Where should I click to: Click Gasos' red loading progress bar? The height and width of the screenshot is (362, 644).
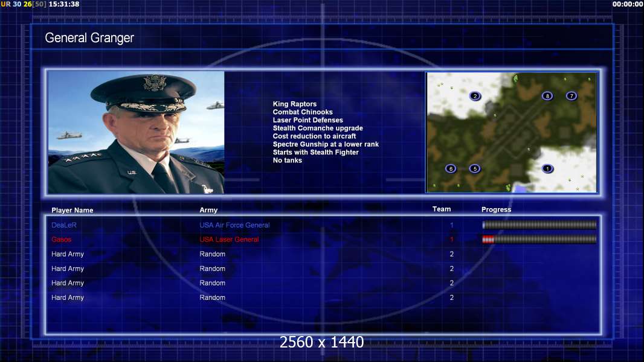click(x=539, y=240)
